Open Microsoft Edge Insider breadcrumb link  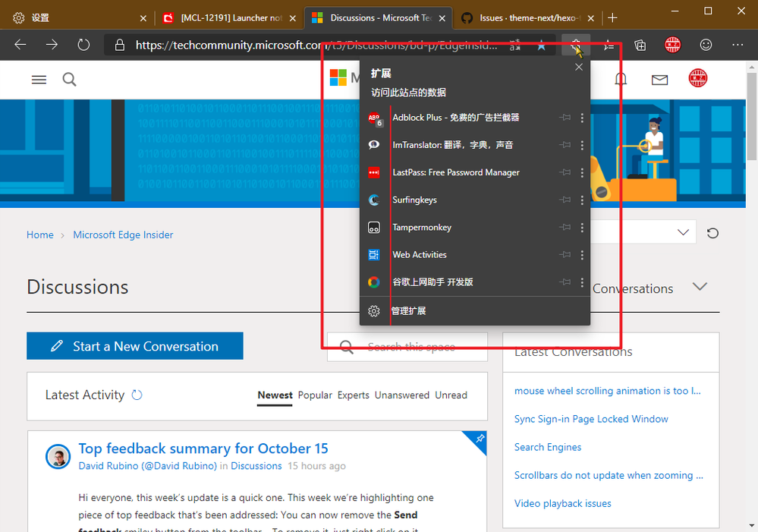pyautogui.click(x=123, y=235)
